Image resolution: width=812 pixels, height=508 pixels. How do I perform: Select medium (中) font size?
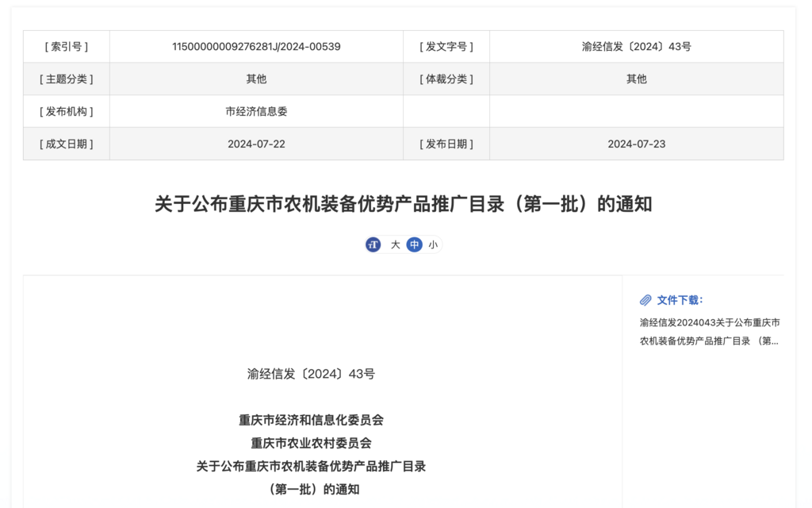pos(414,244)
